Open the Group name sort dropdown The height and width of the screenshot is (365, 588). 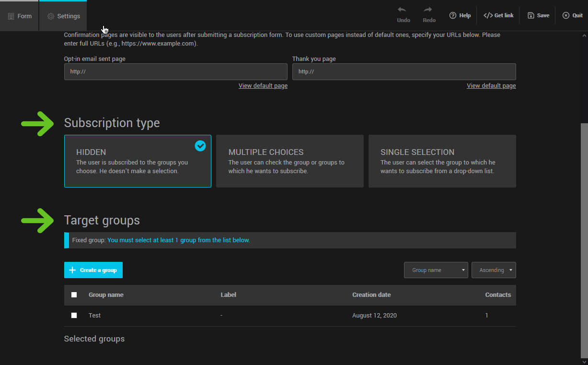[436, 270]
